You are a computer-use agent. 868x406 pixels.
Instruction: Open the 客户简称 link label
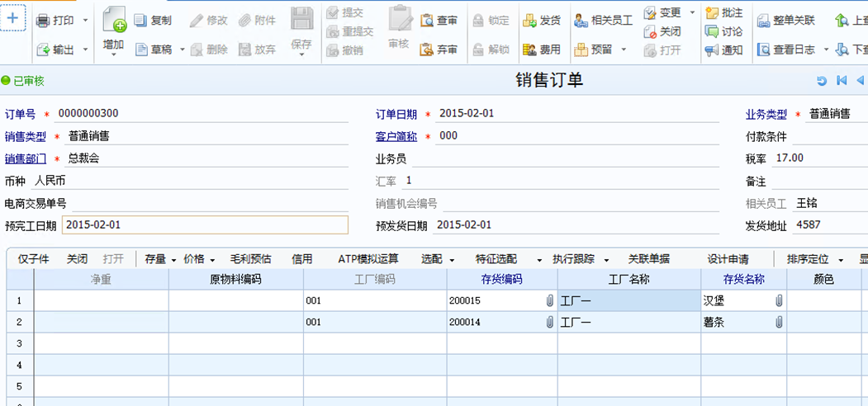[x=396, y=137]
